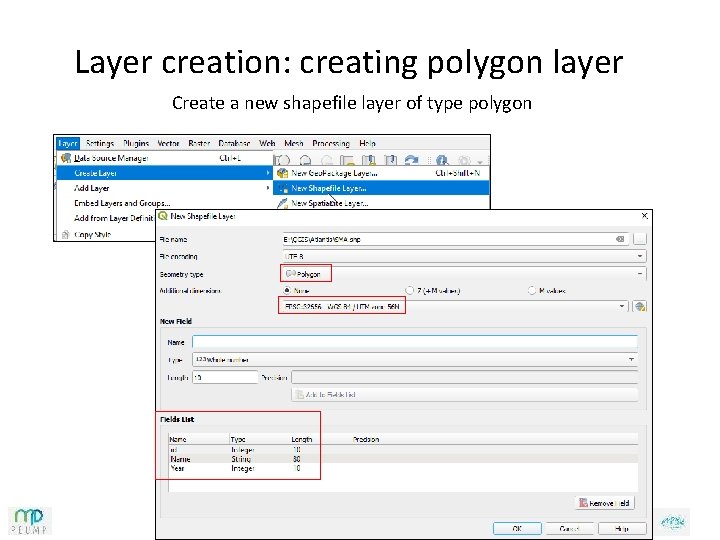Open the Help menu
This screenshot has width=720, height=540.
[x=367, y=143]
